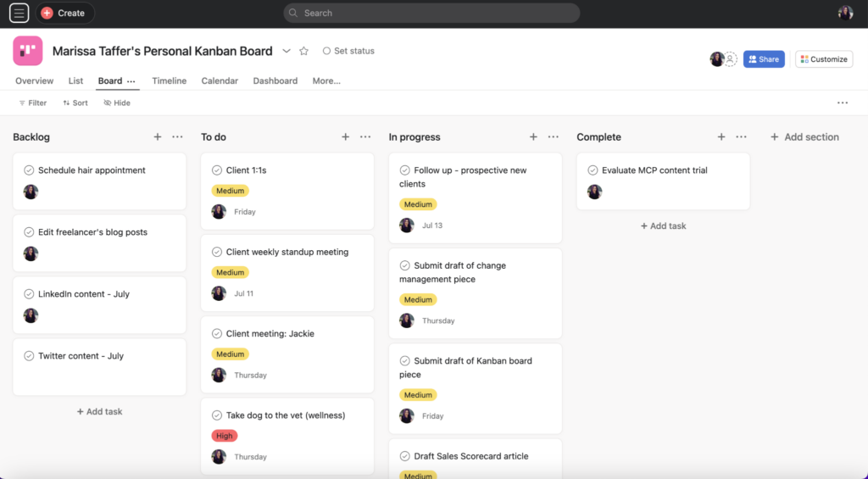The width and height of the screenshot is (868, 479).
Task: Mark Take dog to the vet complete
Action: click(x=217, y=415)
